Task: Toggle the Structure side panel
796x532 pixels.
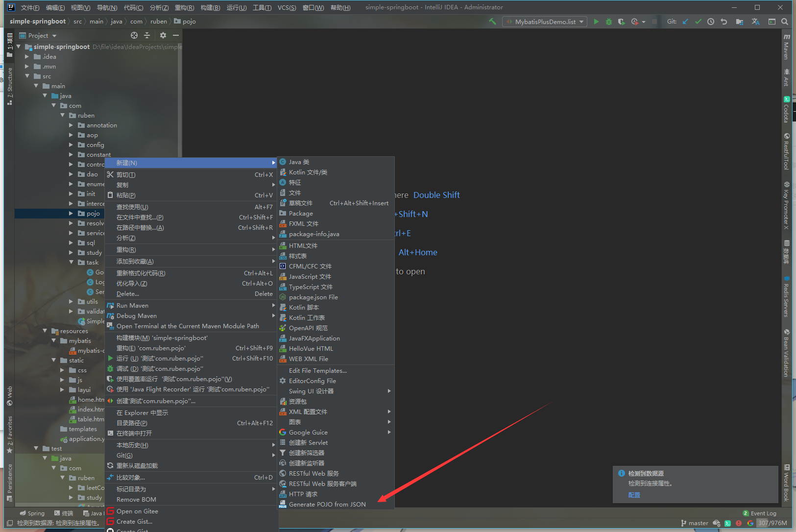Action: 9,83
